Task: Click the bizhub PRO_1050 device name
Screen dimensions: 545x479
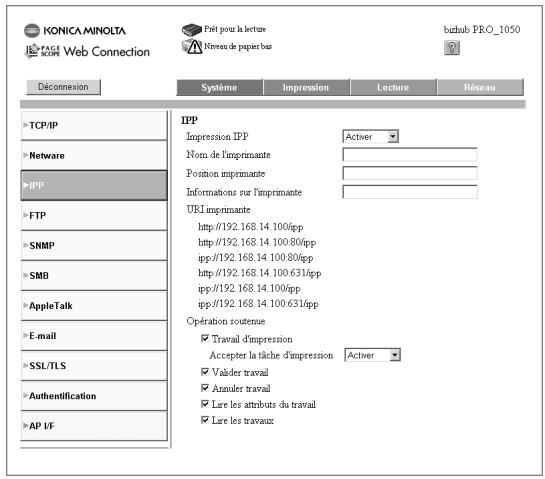Action: tap(482, 30)
